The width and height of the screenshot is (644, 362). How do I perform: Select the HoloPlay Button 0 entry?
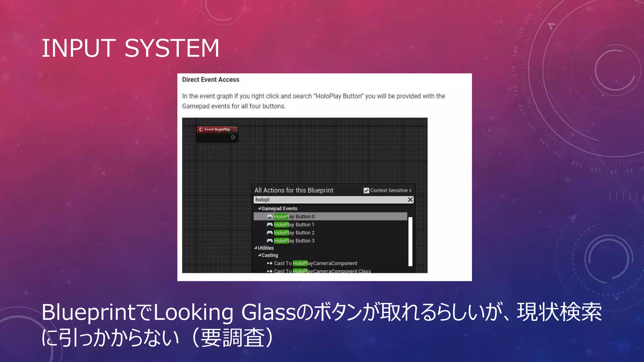(330, 217)
